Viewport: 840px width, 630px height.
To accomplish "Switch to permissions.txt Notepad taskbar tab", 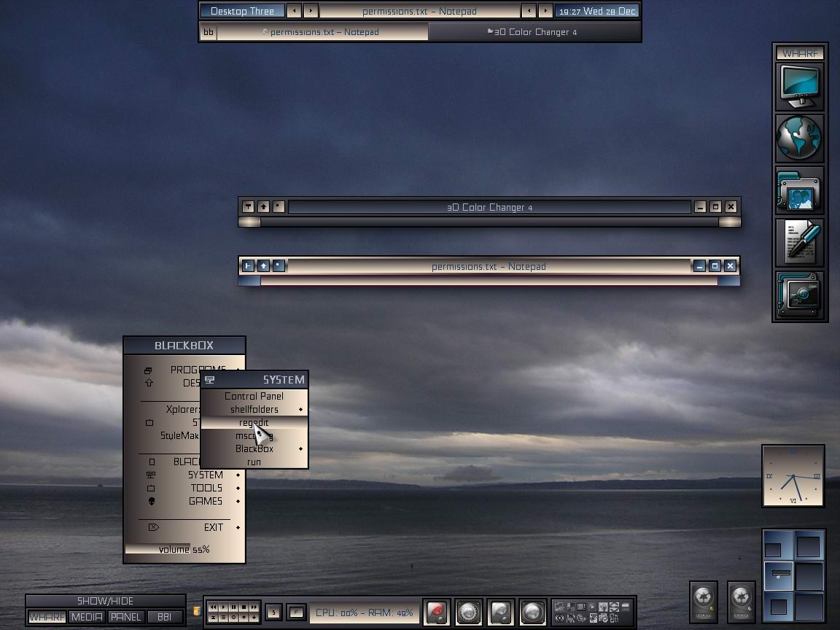I will (x=322, y=32).
